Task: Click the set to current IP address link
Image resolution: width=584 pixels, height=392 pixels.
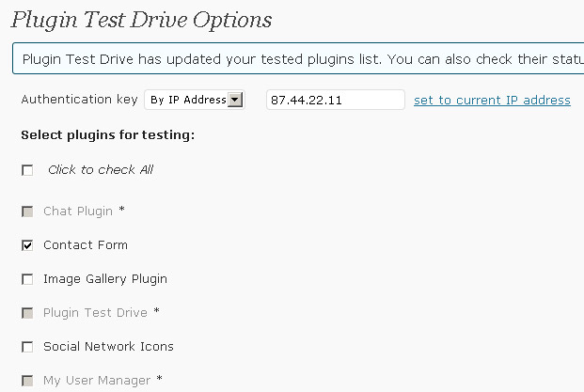Action: 492,101
